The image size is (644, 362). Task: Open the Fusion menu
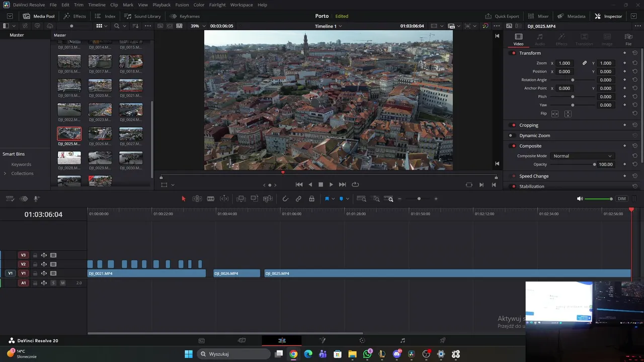182,5
